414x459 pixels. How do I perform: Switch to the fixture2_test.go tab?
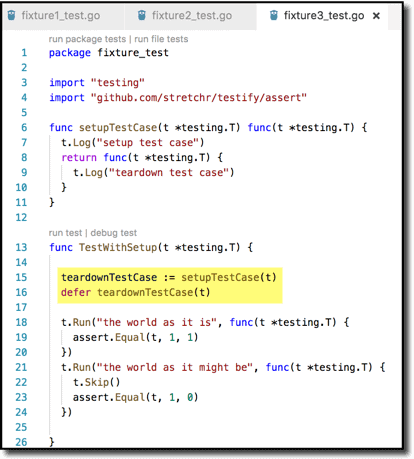[191, 16]
